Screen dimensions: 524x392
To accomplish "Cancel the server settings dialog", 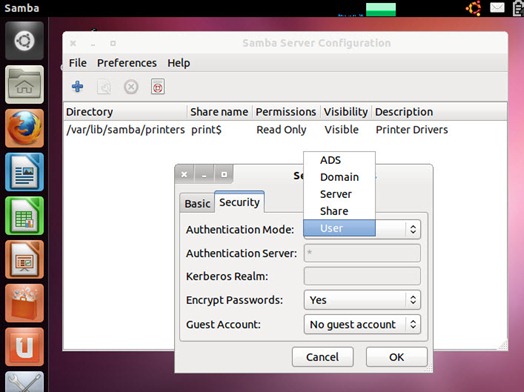I will coord(322,357).
